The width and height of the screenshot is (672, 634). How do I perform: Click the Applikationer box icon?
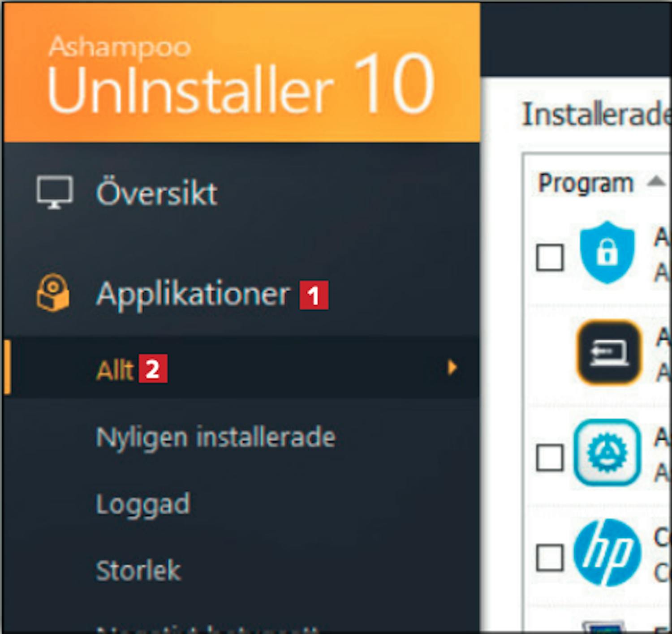coord(53,293)
